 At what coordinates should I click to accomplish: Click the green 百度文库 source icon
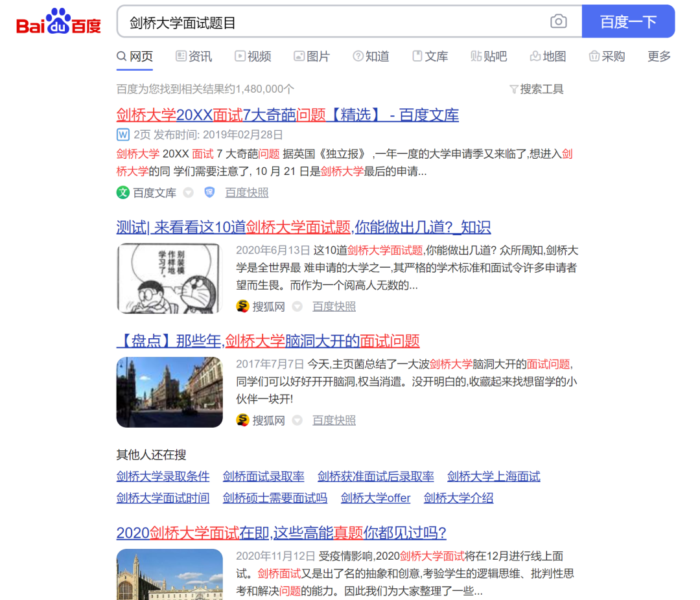[122, 192]
